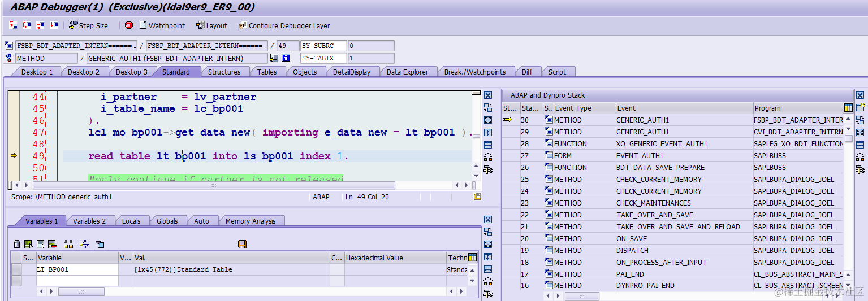Viewport: 868px width, 301px height.
Task: Click the display source navigation icon
Action: (x=274, y=58)
